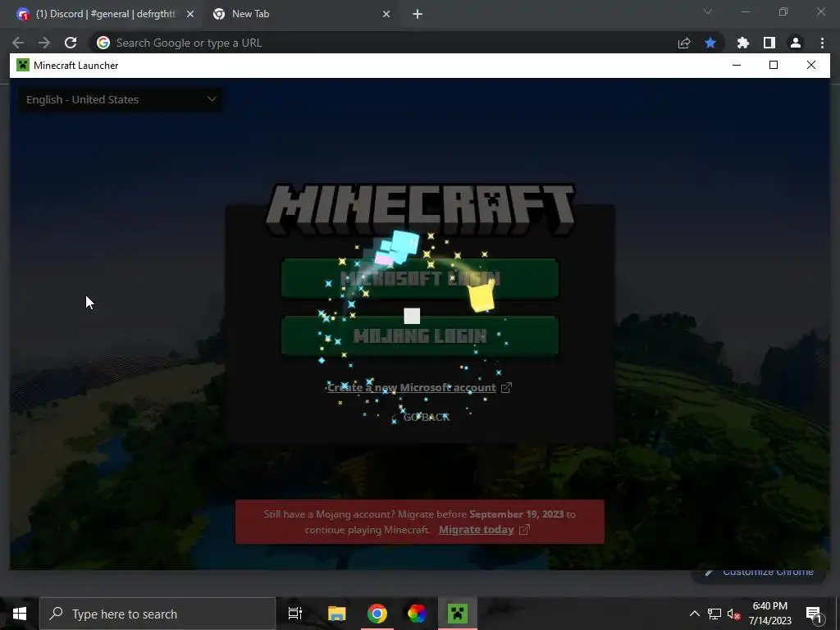Screen dimensions: 840x630
Task: Open Google Chrome from the taskbar
Action: point(377,614)
